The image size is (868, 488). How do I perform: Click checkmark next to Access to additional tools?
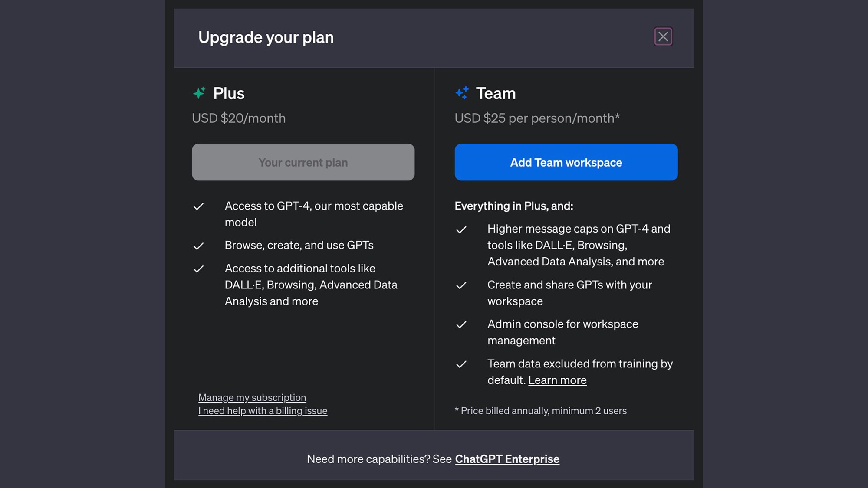(198, 269)
